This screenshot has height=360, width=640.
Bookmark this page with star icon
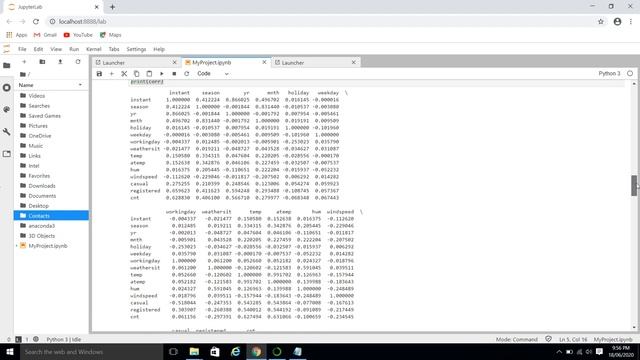pos(600,22)
